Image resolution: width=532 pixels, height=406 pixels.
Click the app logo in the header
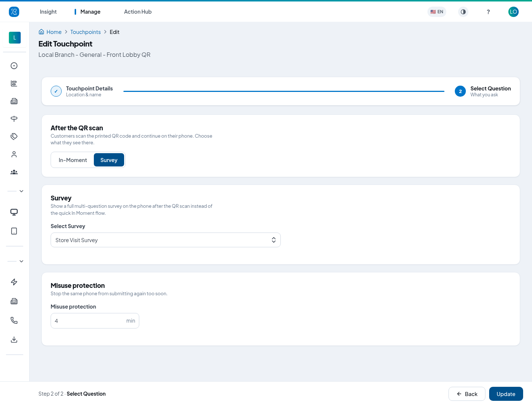tap(14, 12)
